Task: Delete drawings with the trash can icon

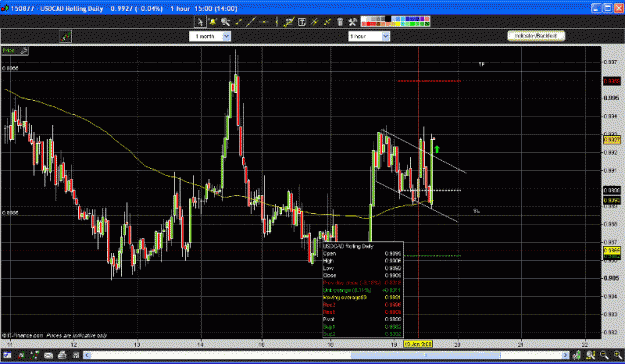Action: (x=340, y=22)
